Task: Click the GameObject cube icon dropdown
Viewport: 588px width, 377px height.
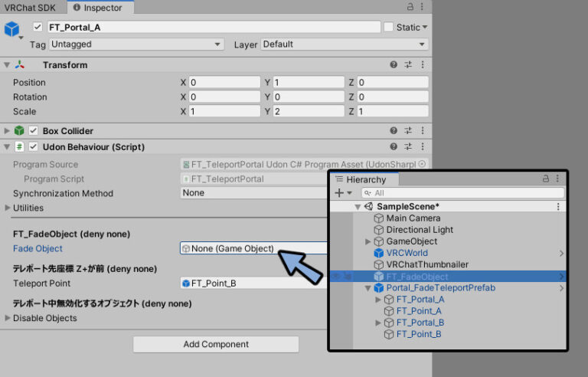Action: [13, 31]
